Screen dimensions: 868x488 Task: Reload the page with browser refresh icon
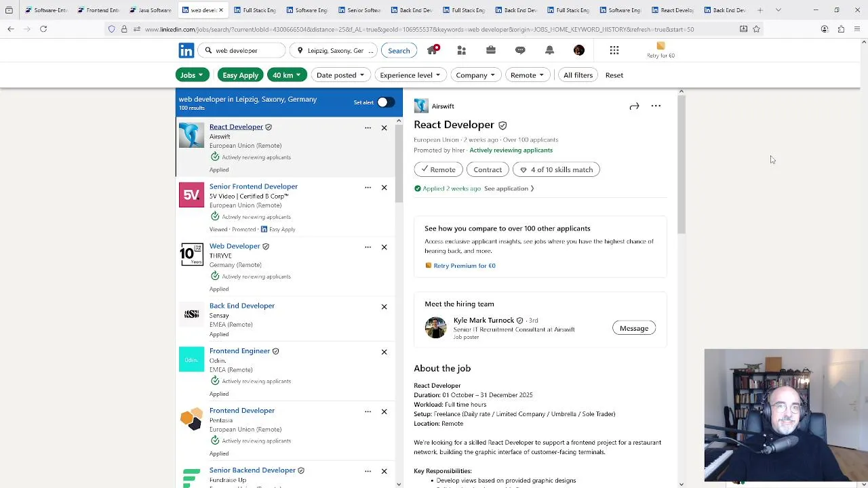[43, 29]
